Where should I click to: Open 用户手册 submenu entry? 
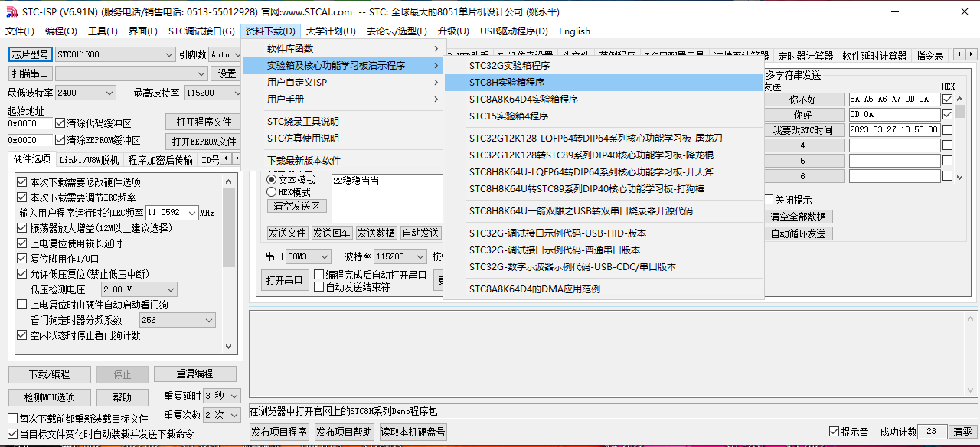pyautogui.click(x=343, y=100)
